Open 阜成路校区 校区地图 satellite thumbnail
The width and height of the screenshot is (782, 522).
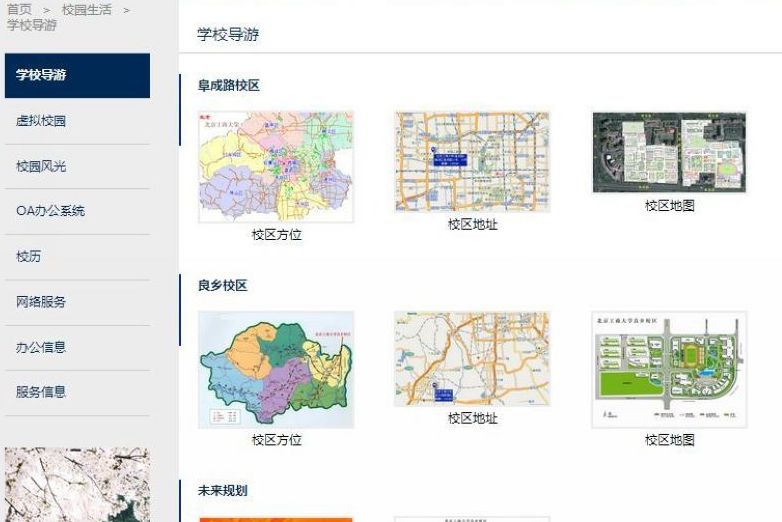click(669, 152)
